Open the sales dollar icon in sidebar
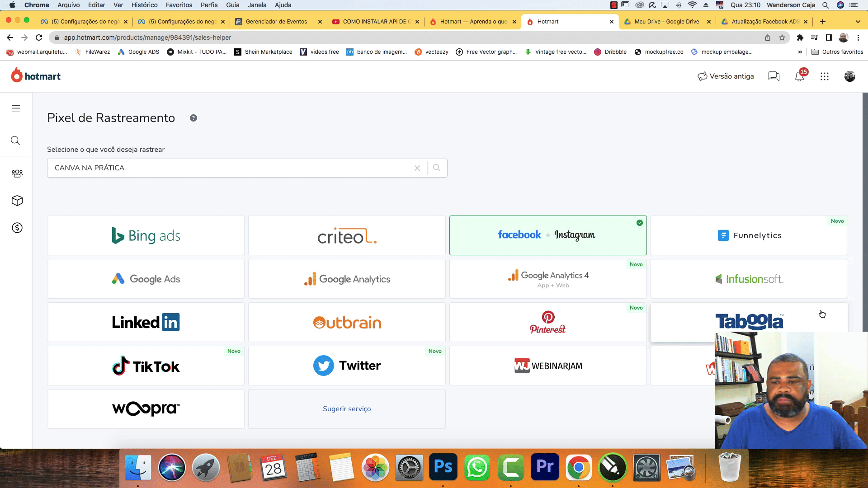 pos(17,228)
